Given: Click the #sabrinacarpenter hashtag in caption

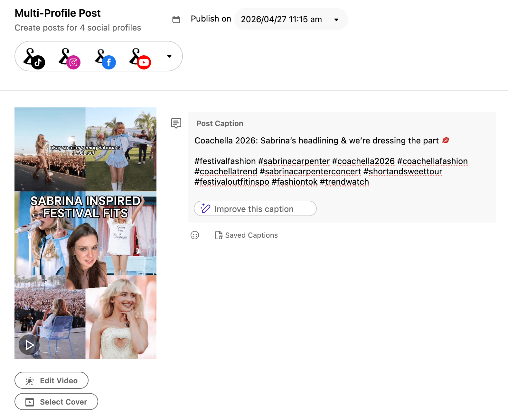Looking at the screenshot, I should click(x=294, y=161).
